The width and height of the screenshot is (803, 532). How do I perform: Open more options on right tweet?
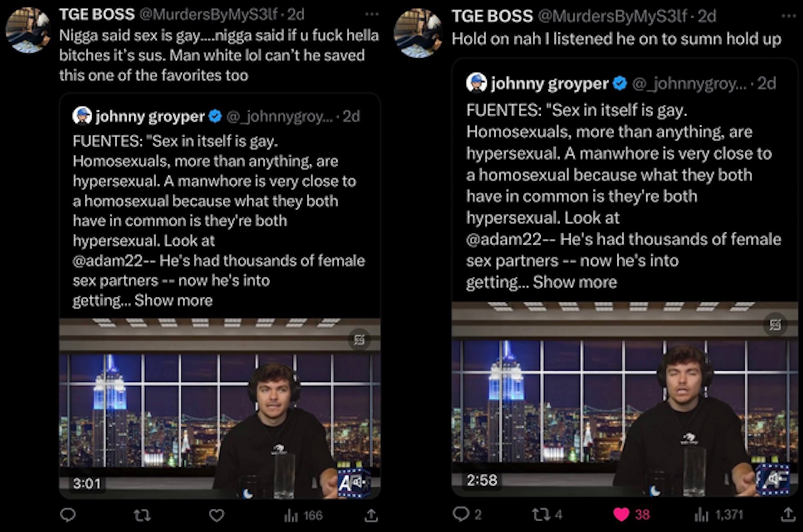(x=789, y=16)
